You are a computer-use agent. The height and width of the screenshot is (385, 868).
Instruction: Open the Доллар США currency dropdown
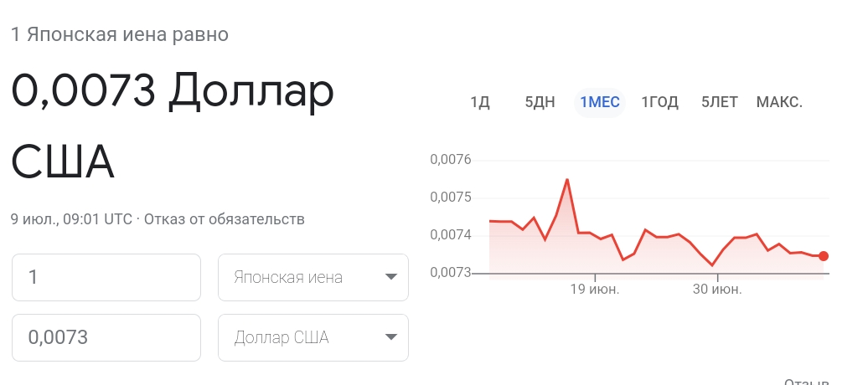[313, 337]
